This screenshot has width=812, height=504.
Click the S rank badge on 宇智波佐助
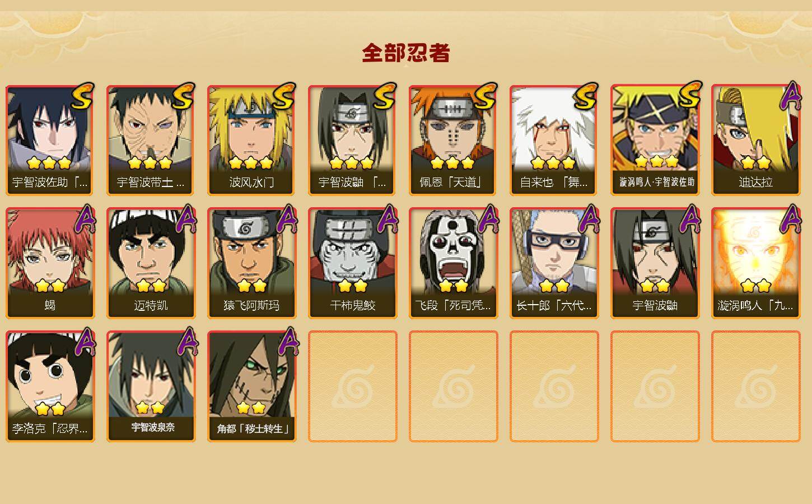(x=81, y=97)
